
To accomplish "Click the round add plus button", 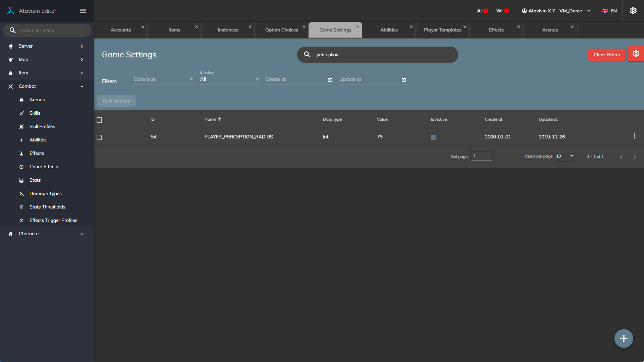I will pos(624,339).
